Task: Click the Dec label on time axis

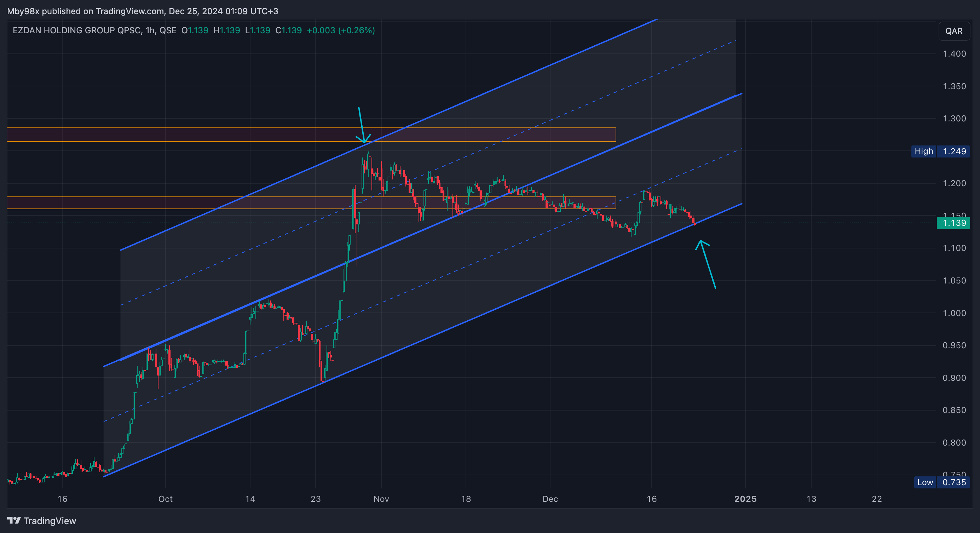Action: [550, 499]
